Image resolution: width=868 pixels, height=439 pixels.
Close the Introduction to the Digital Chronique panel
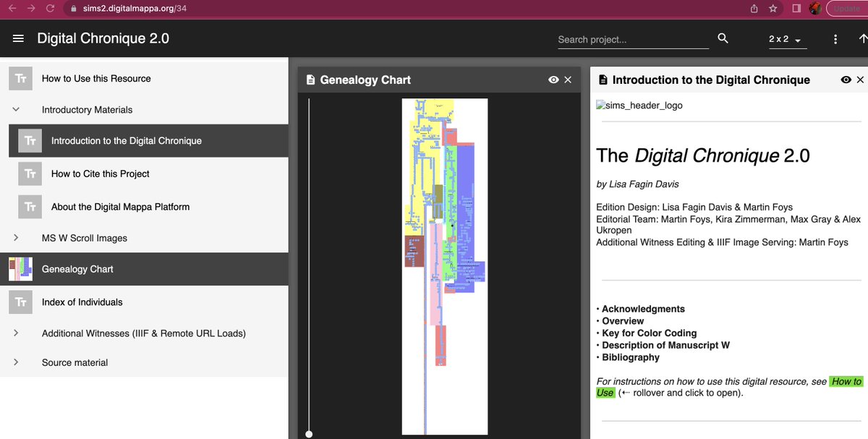click(860, 80)
